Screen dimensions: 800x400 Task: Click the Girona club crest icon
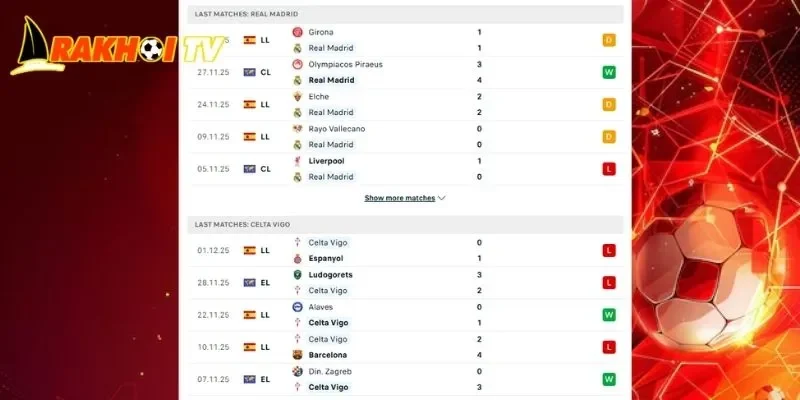click(297, 32)
